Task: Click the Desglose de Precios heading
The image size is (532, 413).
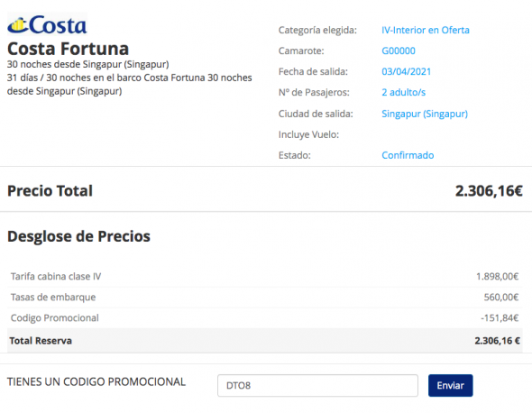Action: [x=78, y=236]
